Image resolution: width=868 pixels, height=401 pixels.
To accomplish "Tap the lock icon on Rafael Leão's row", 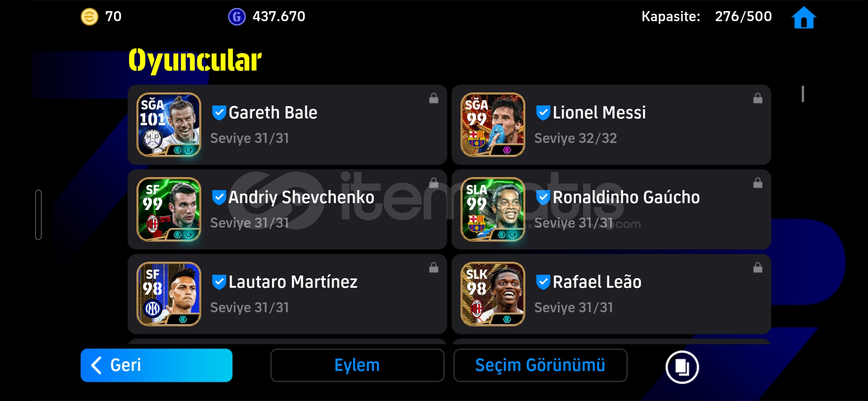I will click(758, 268).
